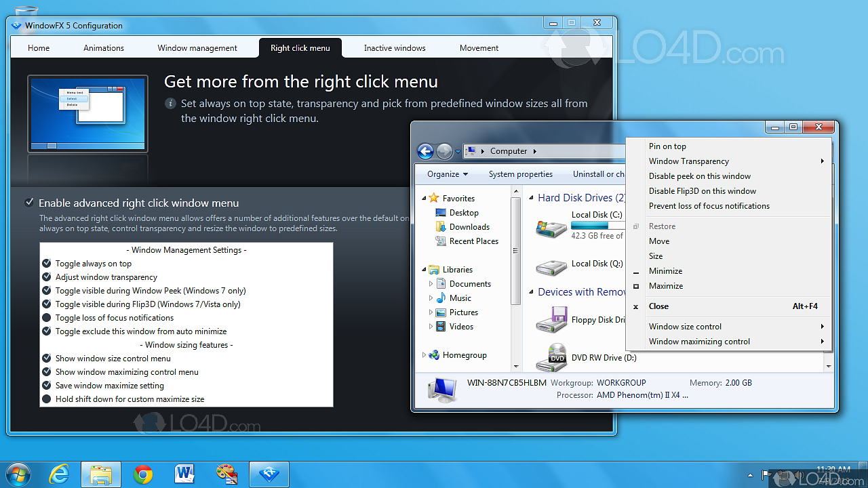868x488 pixels.
Task: Click the System properties button
Action: (x=520, y=174)
